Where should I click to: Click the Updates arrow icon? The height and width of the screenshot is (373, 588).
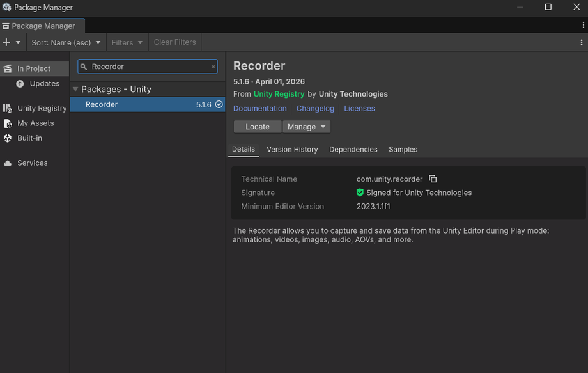click(20, 84)
